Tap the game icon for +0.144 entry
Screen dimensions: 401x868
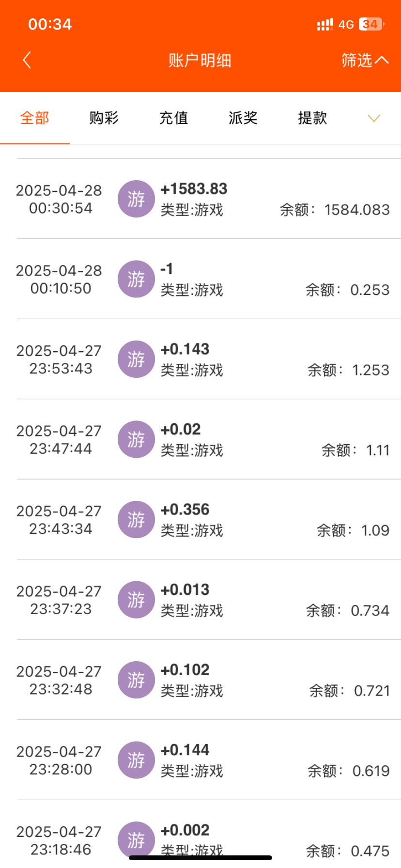coord(136,760)
